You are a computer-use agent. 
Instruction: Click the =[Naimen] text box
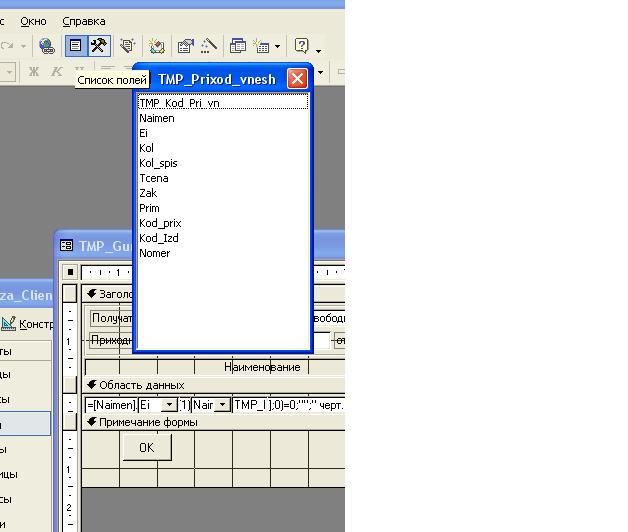click(111, 405)
